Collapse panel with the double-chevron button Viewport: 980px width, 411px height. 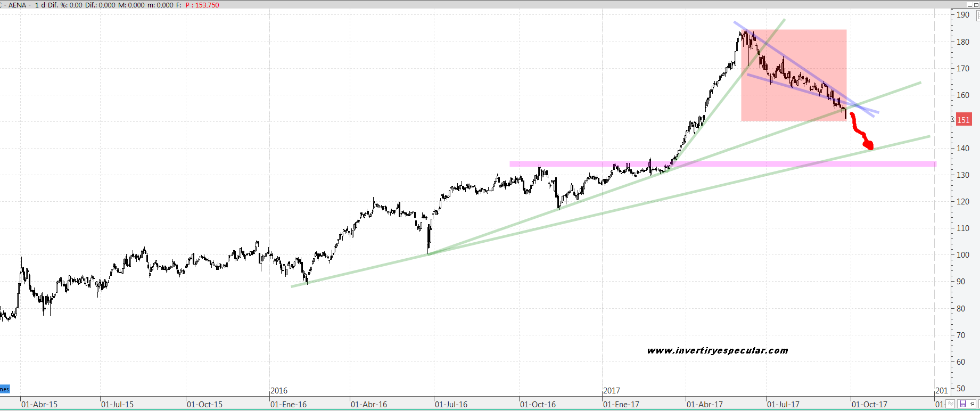[950, 404]
